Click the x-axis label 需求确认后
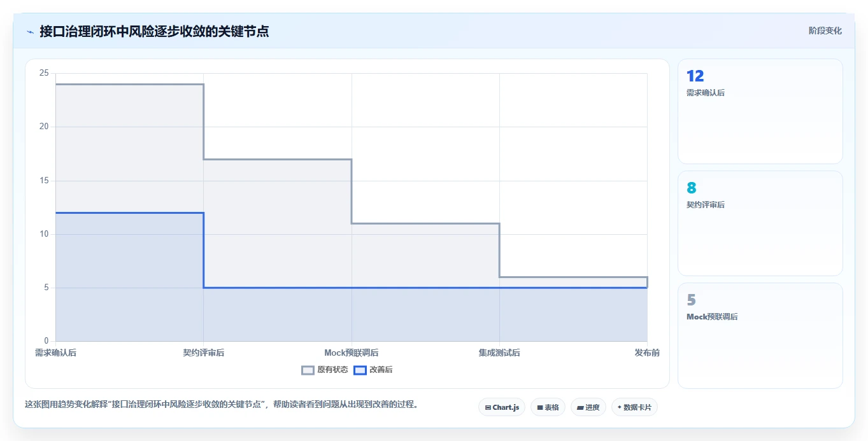Viewport: 868px width, 441px height. coord(55,353)
